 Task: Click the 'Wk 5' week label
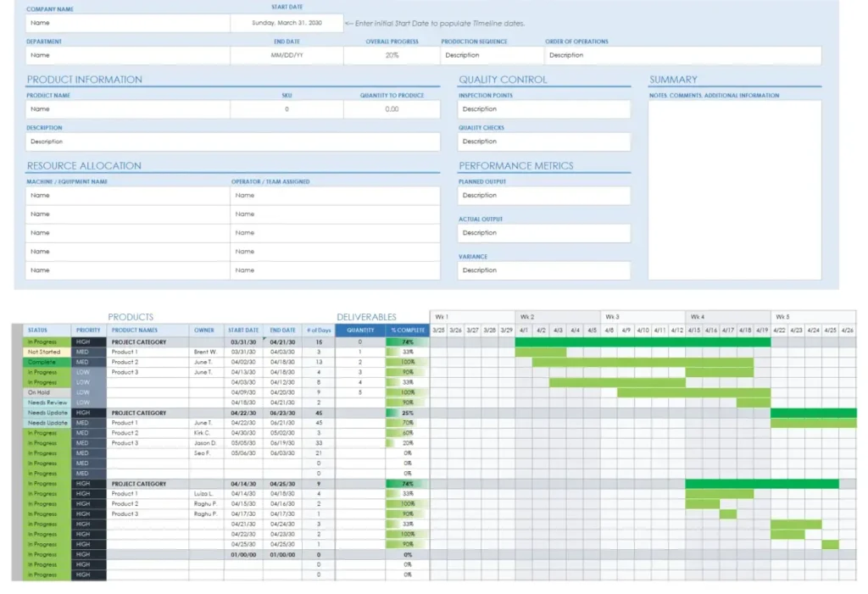782,317
